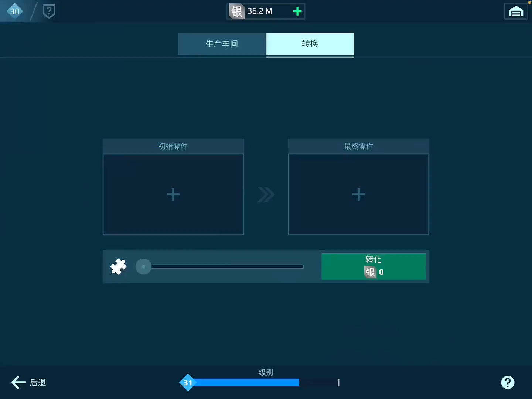
Task: Select the 转换 tab
Action: [x=310, y=44]
